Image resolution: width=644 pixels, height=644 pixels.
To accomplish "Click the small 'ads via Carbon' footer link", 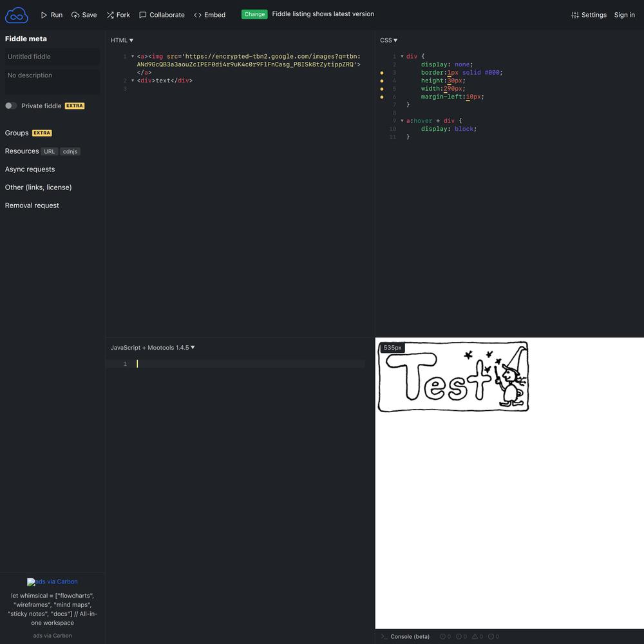I will [52, 636].
